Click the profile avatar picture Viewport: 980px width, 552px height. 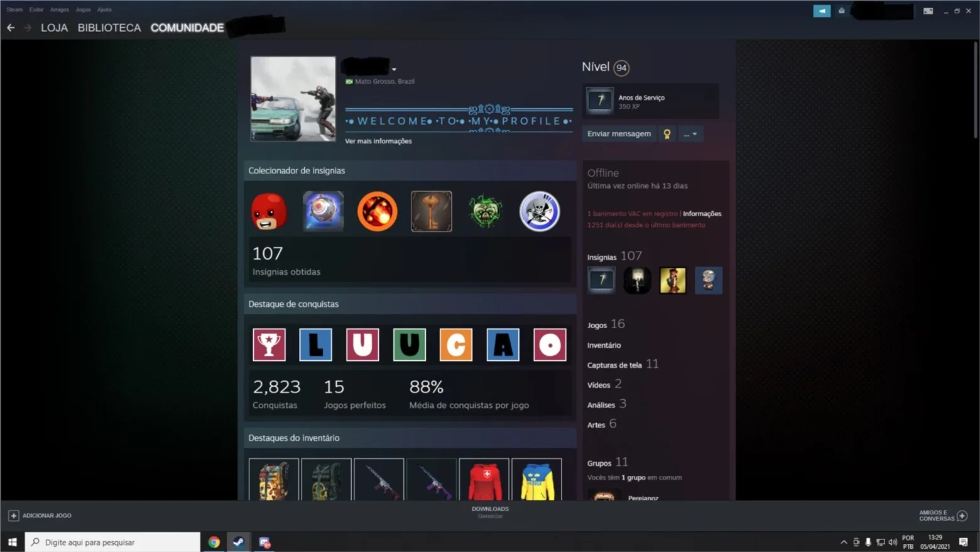click(x=293, y=99)
